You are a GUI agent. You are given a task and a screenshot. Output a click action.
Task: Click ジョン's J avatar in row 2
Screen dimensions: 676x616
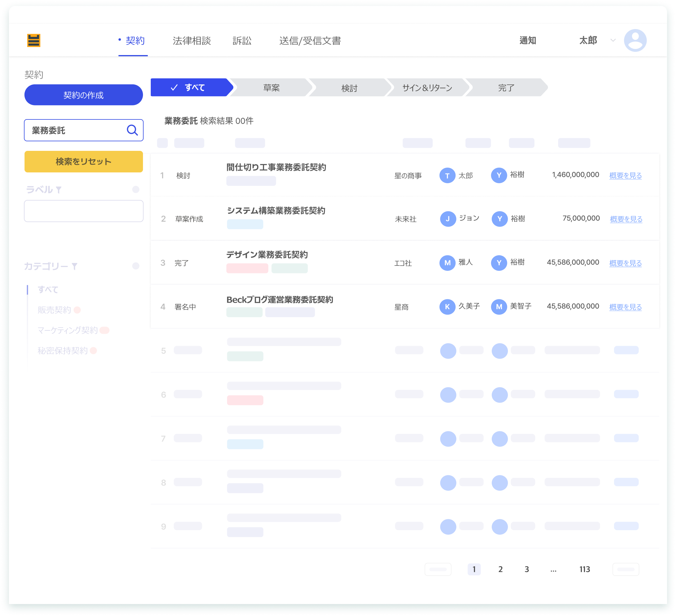pyautogui.click(x=448, y=219)
